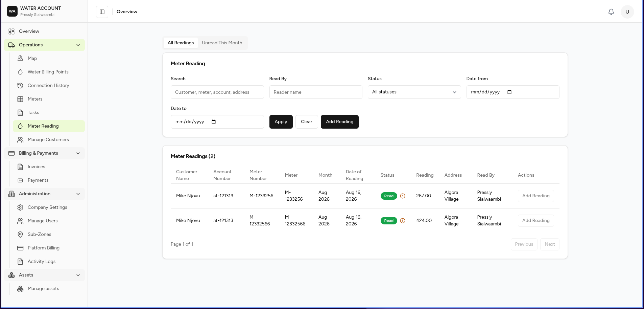
Task: Click the Assets boxes icon
Action: click(x=11, y=275)
